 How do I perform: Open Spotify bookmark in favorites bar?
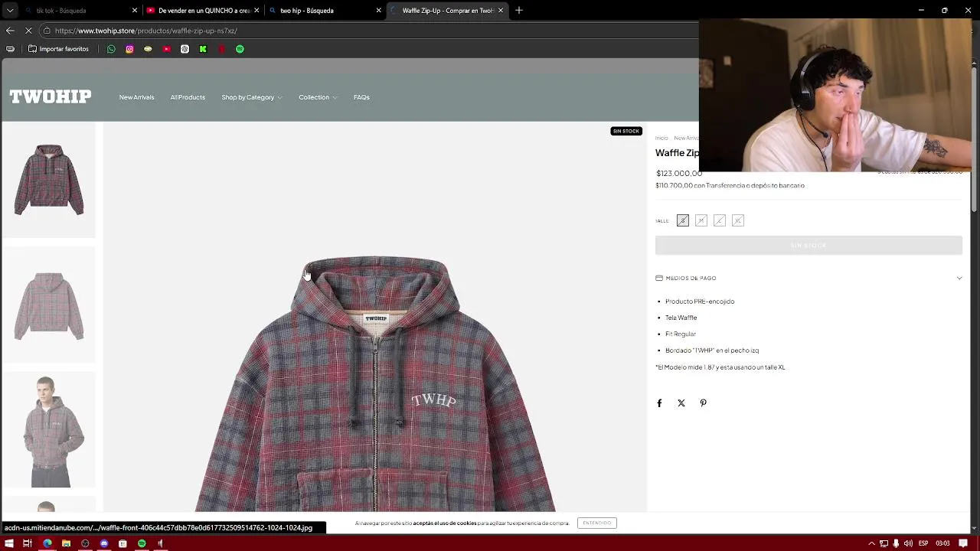click(240, 49)
